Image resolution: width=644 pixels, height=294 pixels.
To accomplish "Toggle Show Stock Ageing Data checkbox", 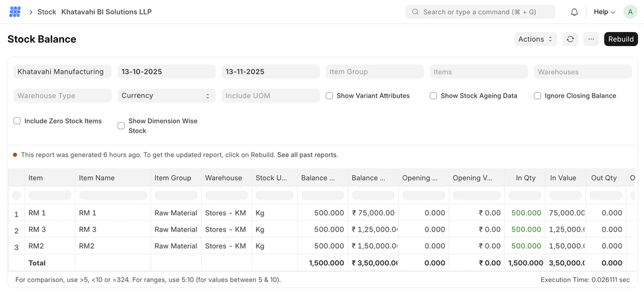I will click(433, 96).
